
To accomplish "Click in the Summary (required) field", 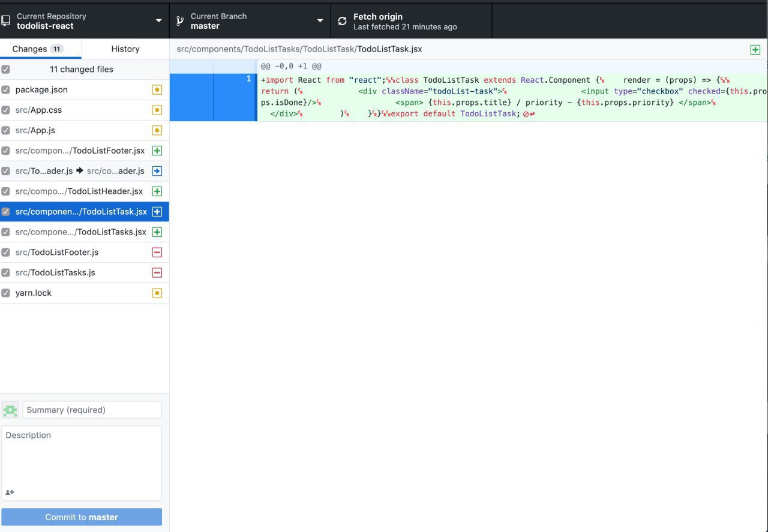I will point(92,410).
